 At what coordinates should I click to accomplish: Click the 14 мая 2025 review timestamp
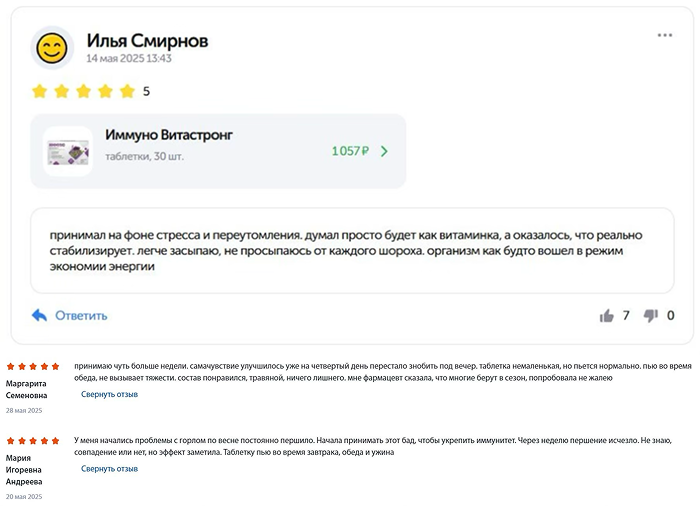tap(129, 59)
